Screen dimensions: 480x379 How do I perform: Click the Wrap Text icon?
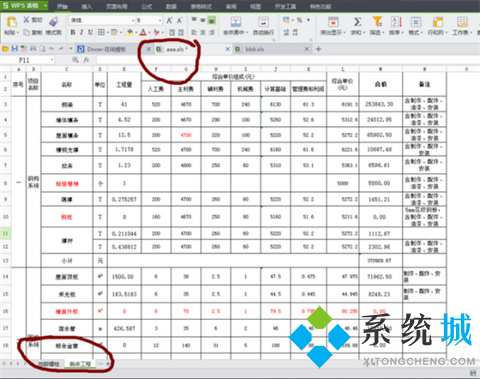point(263,22)
